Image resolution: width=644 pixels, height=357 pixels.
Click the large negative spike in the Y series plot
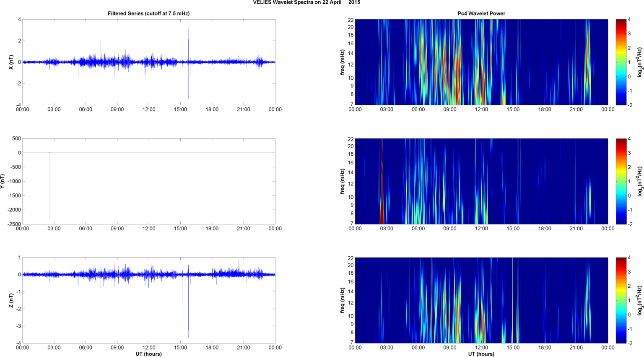click(50, 186)
